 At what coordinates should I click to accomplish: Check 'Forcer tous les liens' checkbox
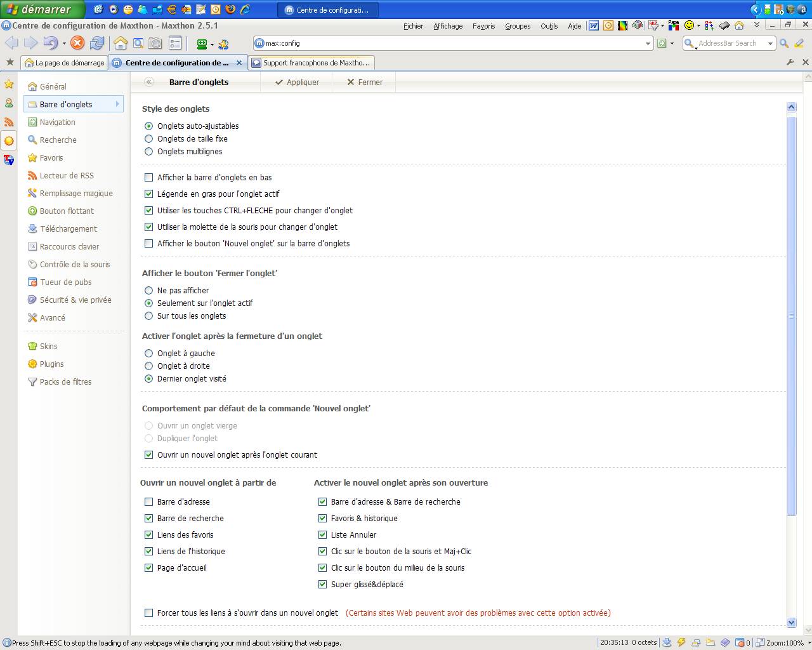[148, 613]
